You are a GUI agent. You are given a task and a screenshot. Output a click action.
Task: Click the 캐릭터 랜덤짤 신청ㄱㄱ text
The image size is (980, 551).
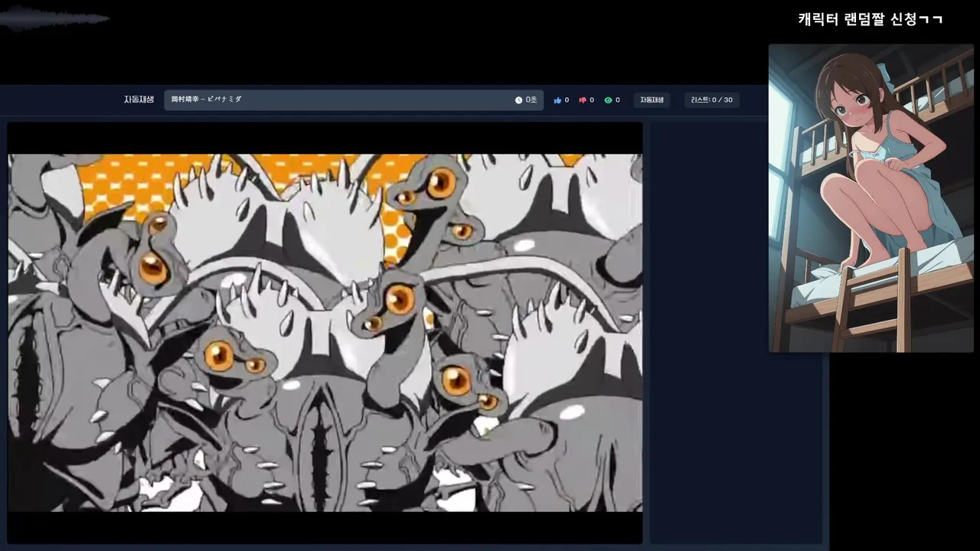871,19
